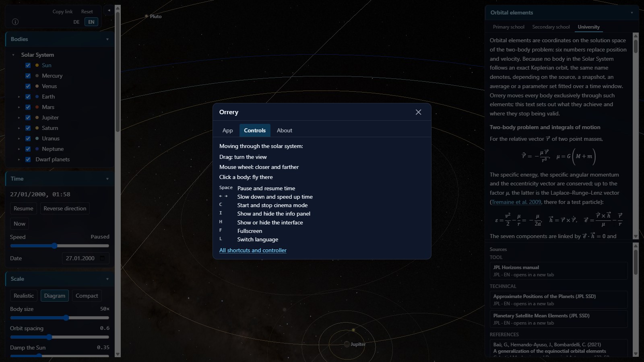Switch language to DE
The height and width of the screenshot is (362, 644).
pos(76,22)
